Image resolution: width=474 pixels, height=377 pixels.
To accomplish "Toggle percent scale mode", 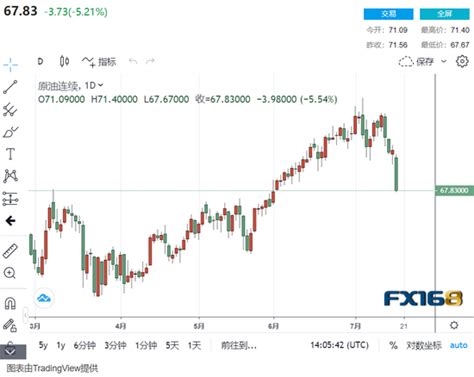I will point(393,345).
